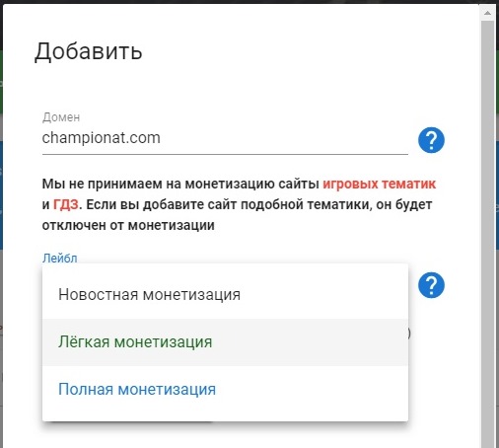
Task: Click the small Домен caption above the input
Action: [61, 117]
